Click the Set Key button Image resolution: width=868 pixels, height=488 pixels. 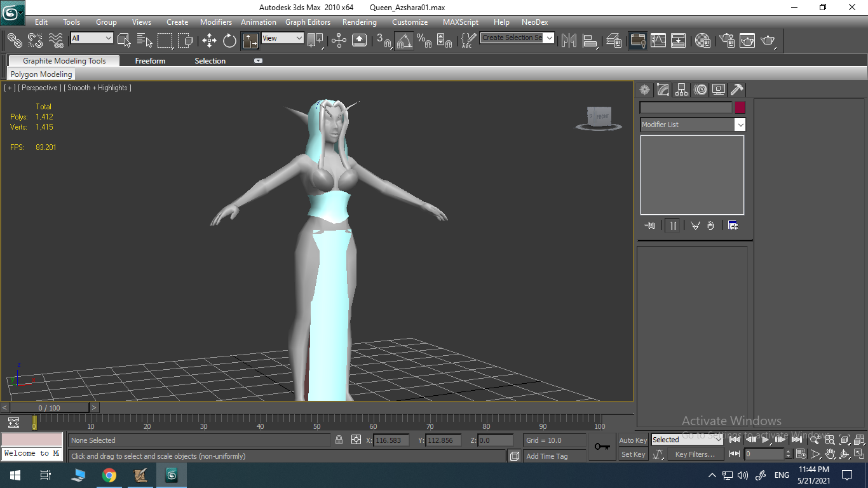(633, 454)
